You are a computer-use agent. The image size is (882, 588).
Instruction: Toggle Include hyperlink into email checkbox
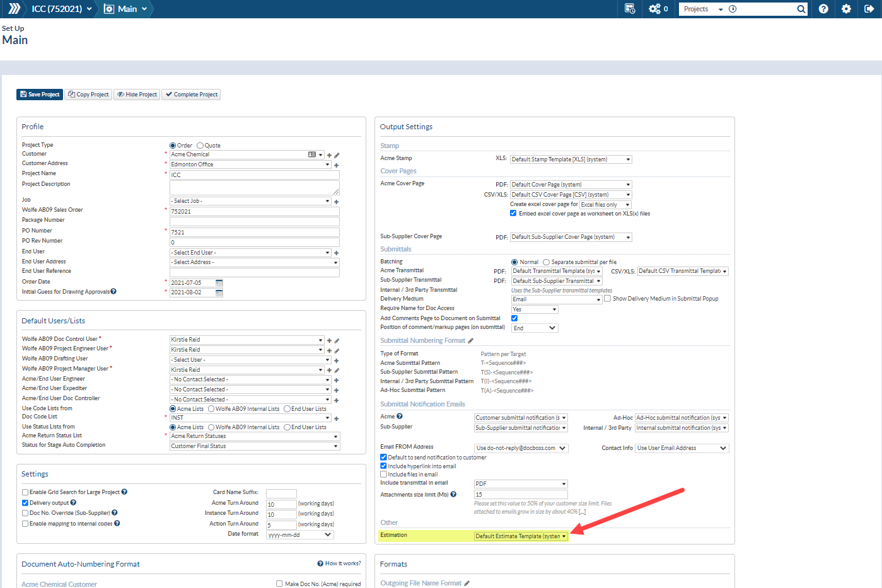point(383,466)
